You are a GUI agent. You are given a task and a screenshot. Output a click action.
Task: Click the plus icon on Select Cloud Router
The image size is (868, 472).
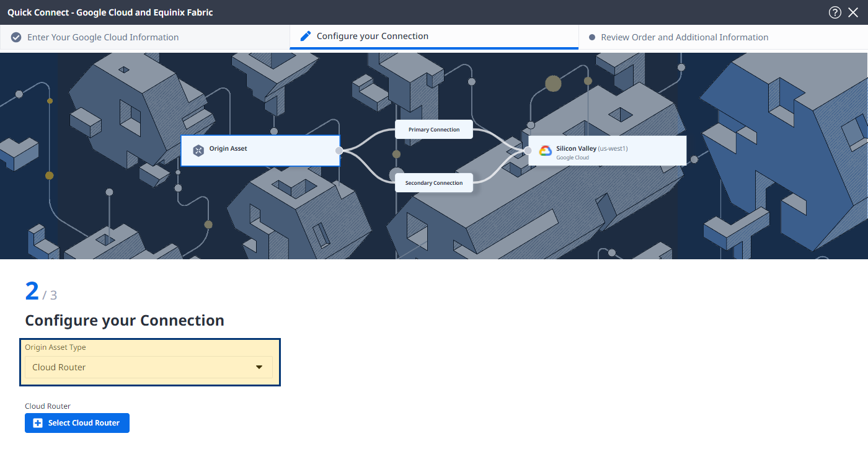[38, 423]
